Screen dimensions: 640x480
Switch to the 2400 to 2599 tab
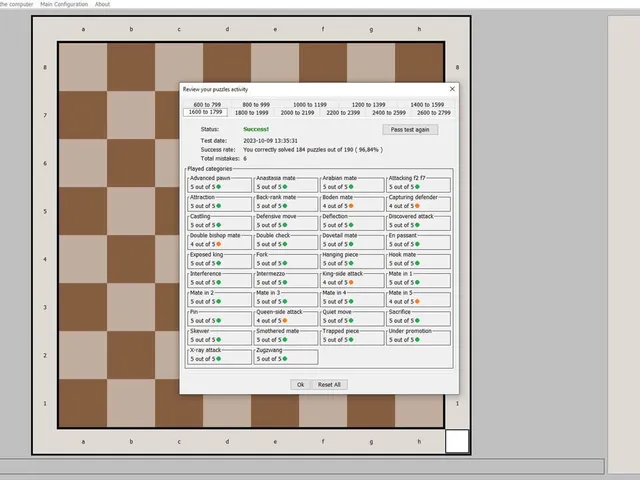tap(389, 113)
